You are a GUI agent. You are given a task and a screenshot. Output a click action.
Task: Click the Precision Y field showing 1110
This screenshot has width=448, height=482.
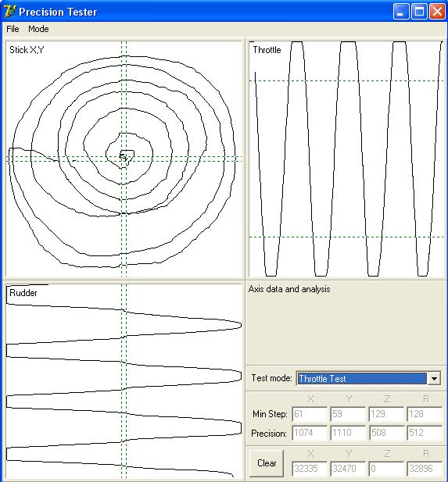click(x=348, y=433)
